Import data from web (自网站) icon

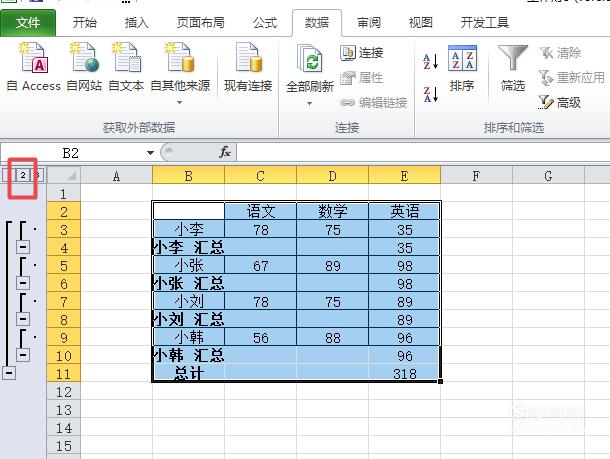point(84,66)
